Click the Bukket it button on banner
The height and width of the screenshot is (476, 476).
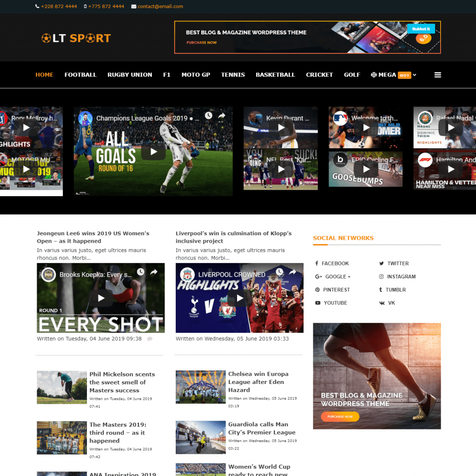(x=421, y=29)
